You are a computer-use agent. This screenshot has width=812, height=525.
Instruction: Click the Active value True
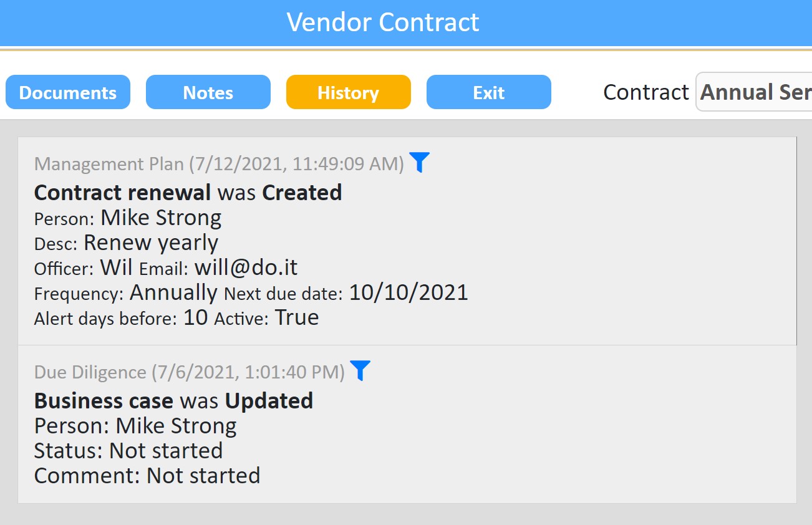297,317
